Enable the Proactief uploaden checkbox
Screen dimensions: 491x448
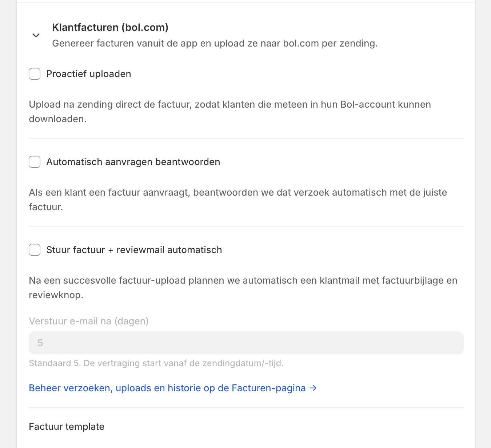tap(35, 74)
